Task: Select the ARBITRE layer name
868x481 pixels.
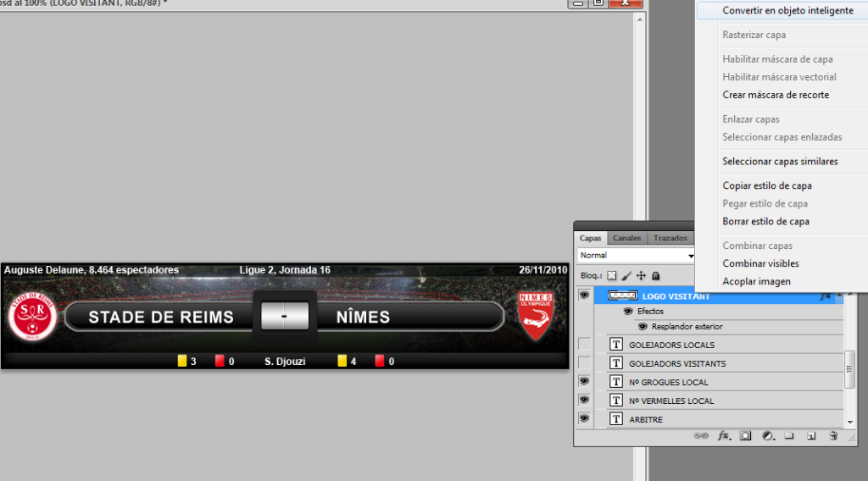Action: coord(645,420)
